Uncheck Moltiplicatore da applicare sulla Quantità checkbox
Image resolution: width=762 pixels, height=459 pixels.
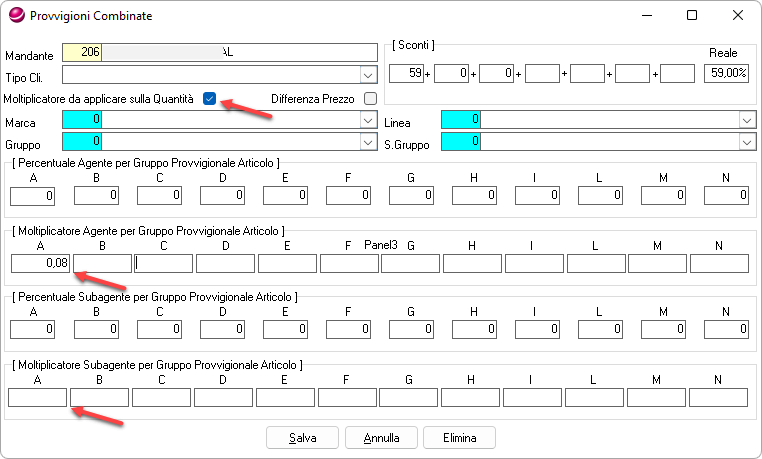(209, 99)
